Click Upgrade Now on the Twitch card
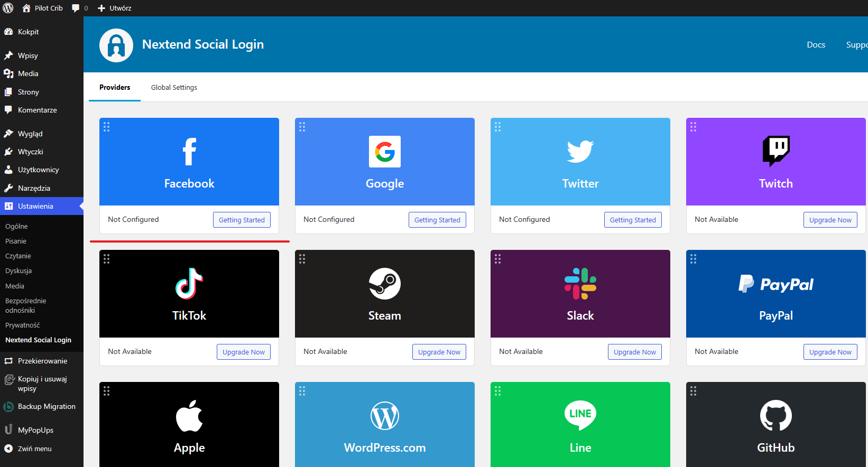 coord(830,220)
